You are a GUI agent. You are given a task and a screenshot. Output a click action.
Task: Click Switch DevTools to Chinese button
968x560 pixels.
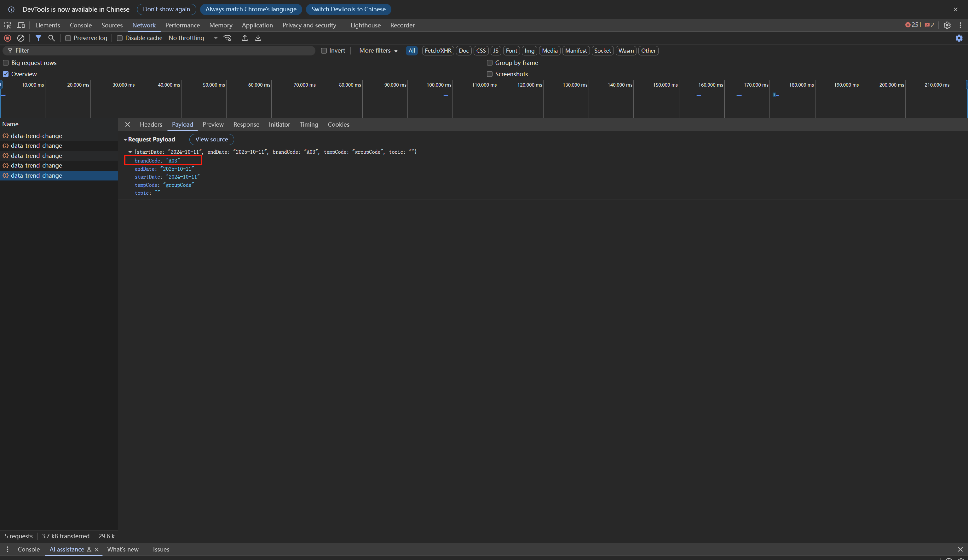click(x=348, y=9)
